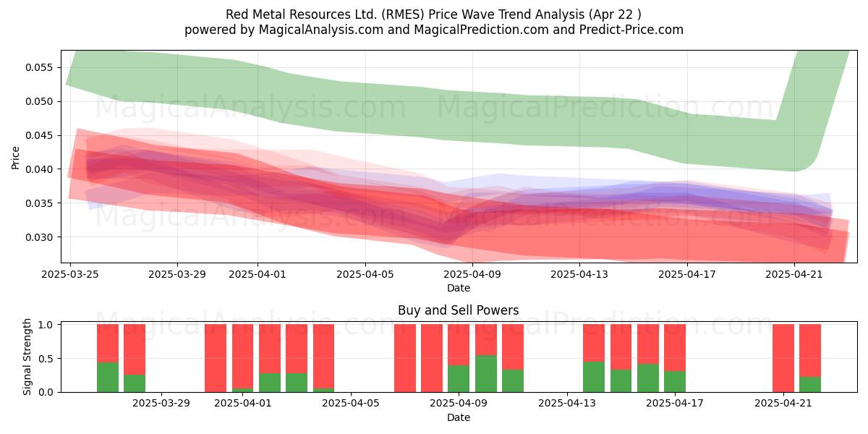The image size is (868, 434).
Task: Click the 2025-04-21 date tick on the price chart
Action: pos(794,274)
